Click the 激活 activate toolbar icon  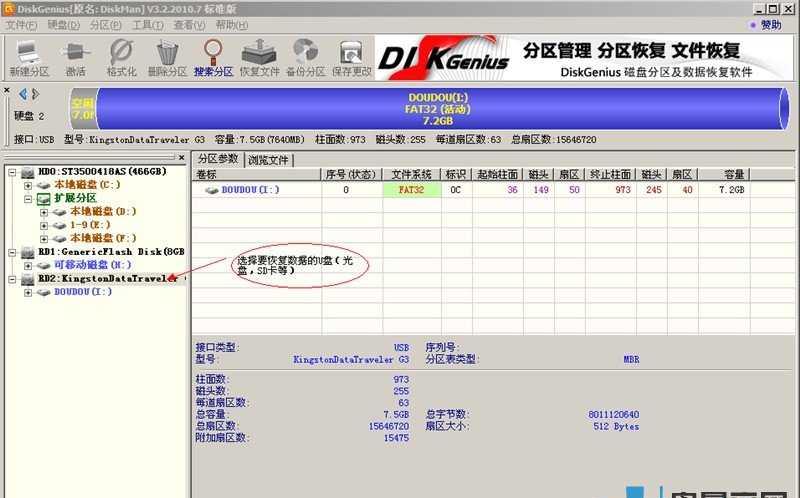pos(76,58)
